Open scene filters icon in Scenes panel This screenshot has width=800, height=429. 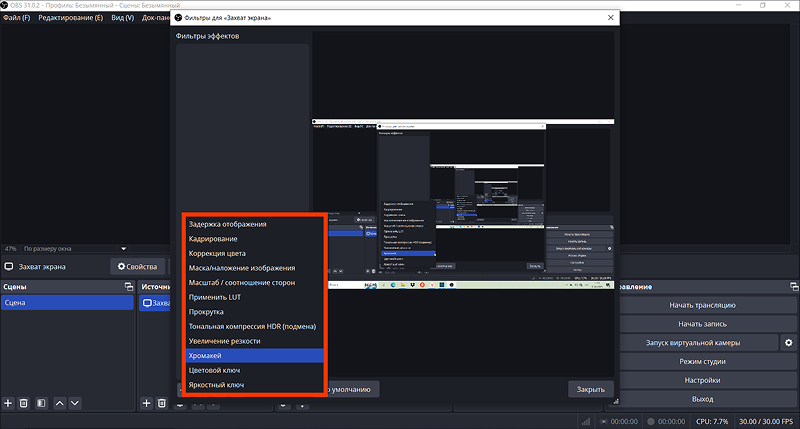[41, 403]
